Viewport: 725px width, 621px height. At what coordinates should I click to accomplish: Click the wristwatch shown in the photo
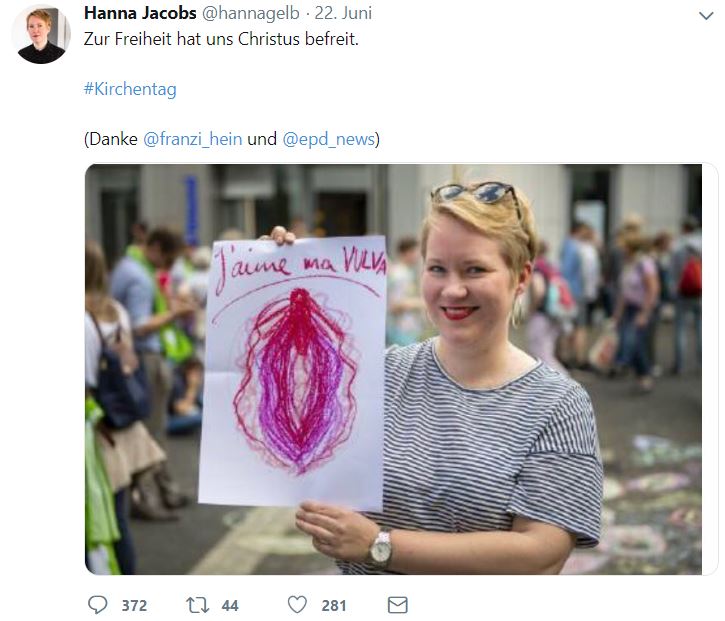[381, 548]
